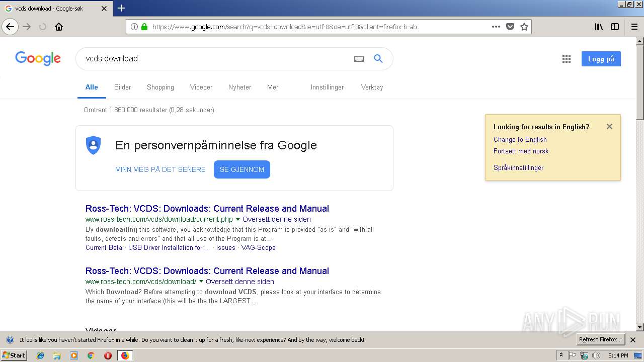The height and width of the screenshot is (362, 644).
Task: Show sidebars icon in toolbar
Action: click(615, 27)
